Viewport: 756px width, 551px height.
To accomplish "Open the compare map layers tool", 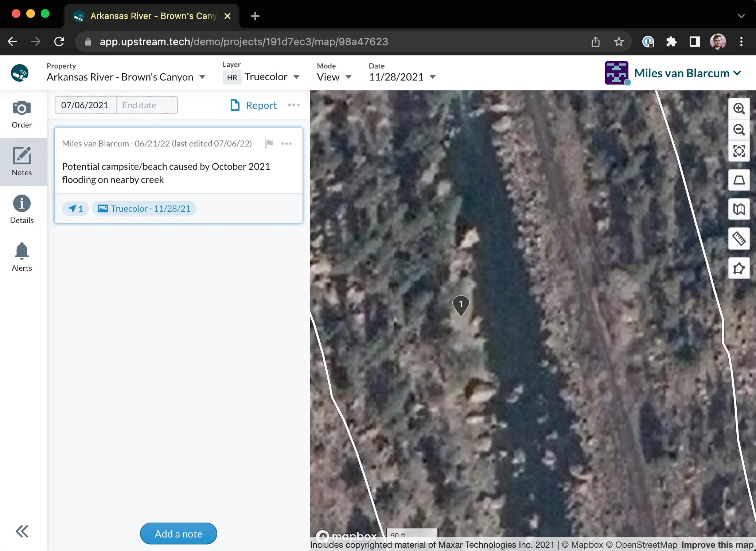I will [739, 209].
